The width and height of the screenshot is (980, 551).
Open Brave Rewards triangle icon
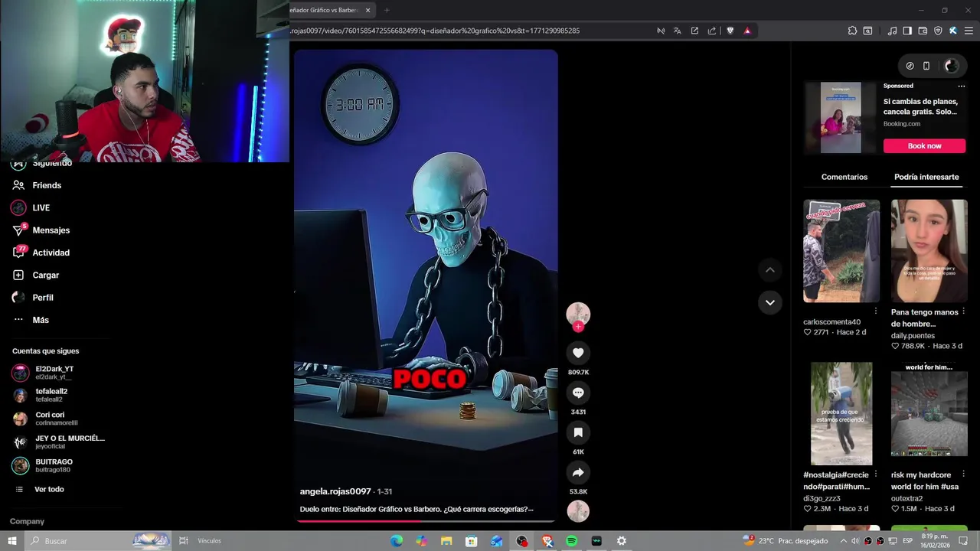coord(747,31)
